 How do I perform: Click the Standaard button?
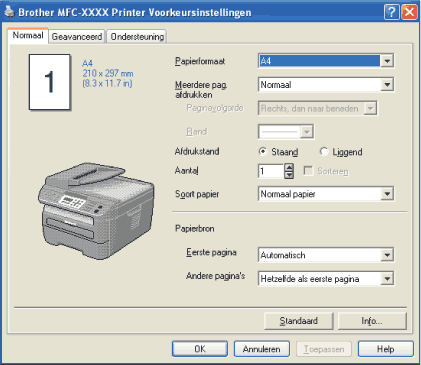click(x=299, y=321)
